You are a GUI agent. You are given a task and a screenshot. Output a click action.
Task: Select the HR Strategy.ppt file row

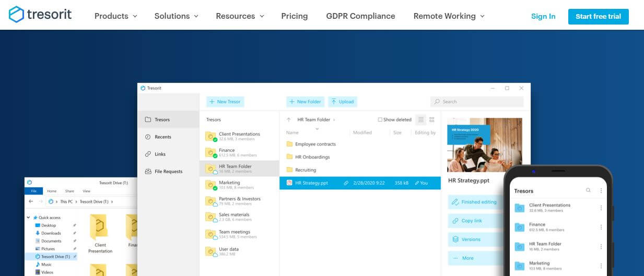click(x=360, y=183)
